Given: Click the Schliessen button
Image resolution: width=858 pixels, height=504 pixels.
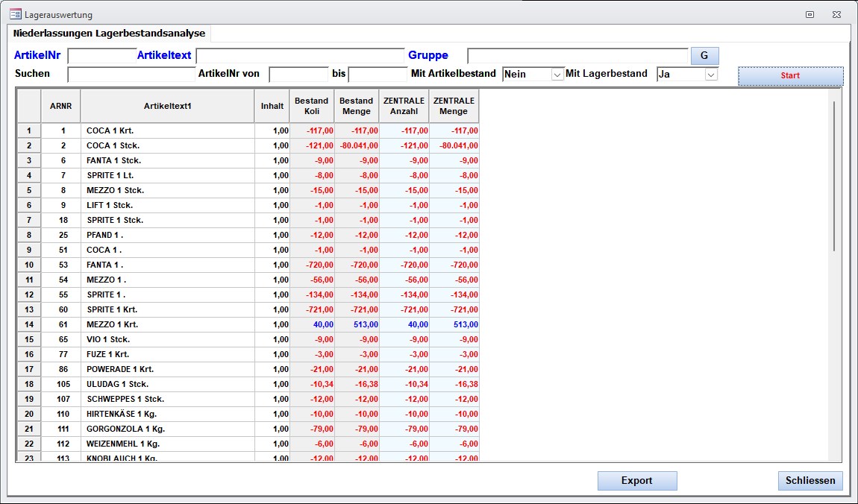Looking at the screenshot, I should coord(810,481).
